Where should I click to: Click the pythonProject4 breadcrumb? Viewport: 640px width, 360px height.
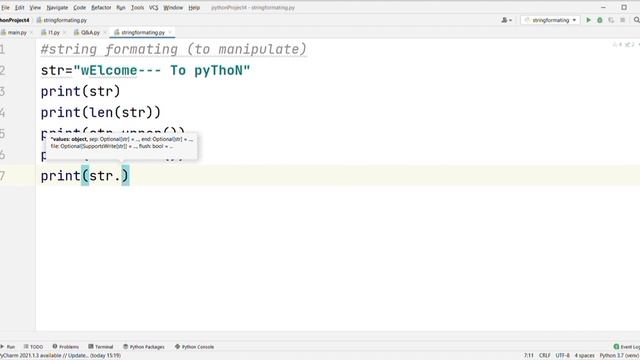[x=15, y=20]
